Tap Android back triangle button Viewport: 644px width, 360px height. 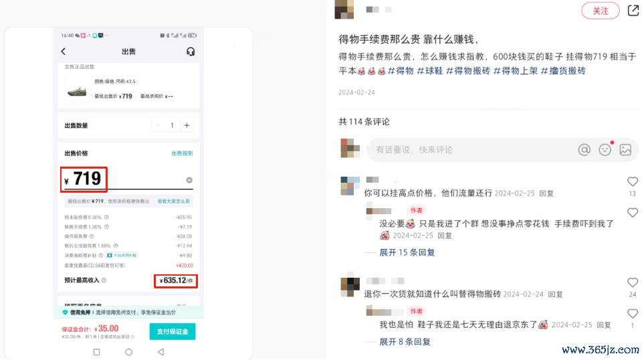(160, 352)
